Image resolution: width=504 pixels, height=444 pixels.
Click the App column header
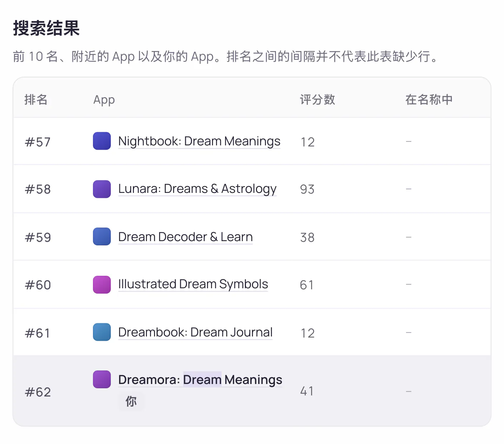(104, 100)
